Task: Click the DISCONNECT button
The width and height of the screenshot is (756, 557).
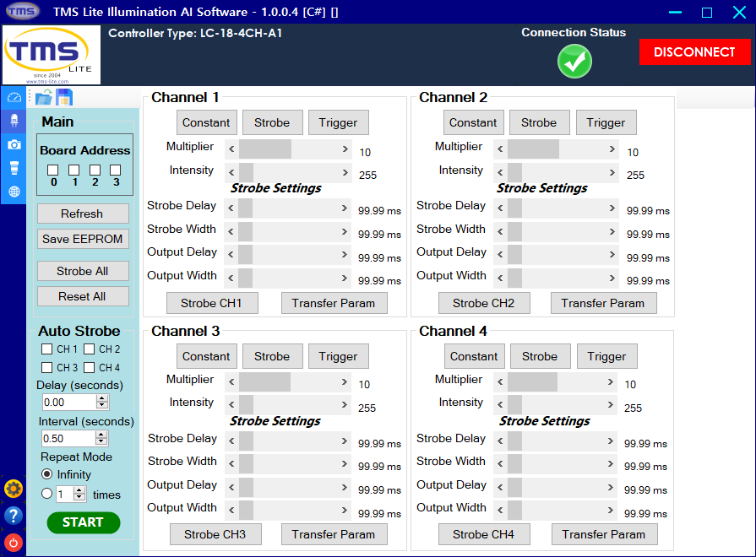Action: click(695, 51)
